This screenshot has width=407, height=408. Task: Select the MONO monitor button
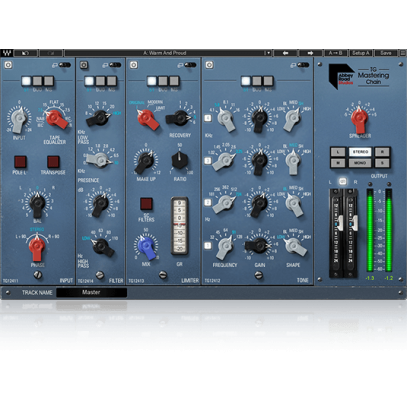pyautogui.click(x=360, y=163)
